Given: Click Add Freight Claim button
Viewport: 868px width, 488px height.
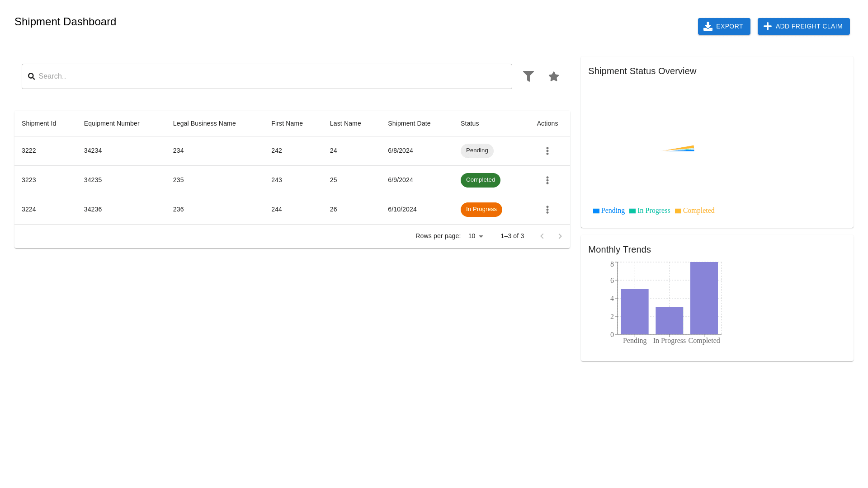Looking at the screenshot, I should [803, 27].
